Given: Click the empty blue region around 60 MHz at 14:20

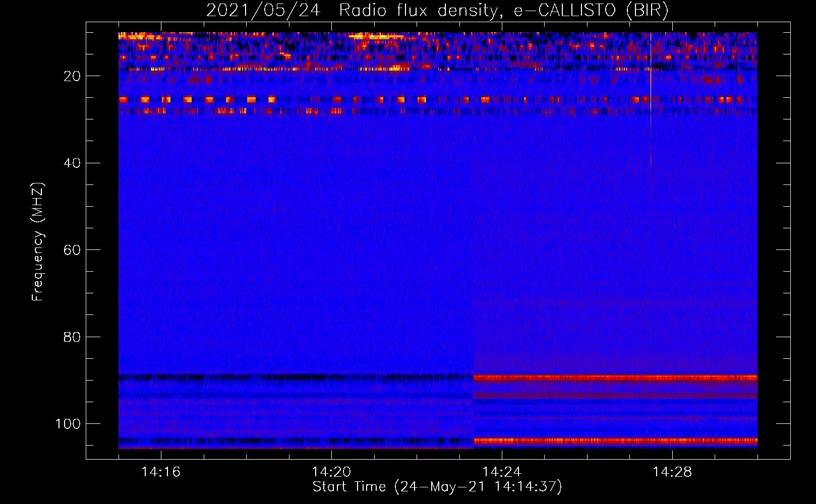Looking at the screenshot, I should [x=331, y=250].
